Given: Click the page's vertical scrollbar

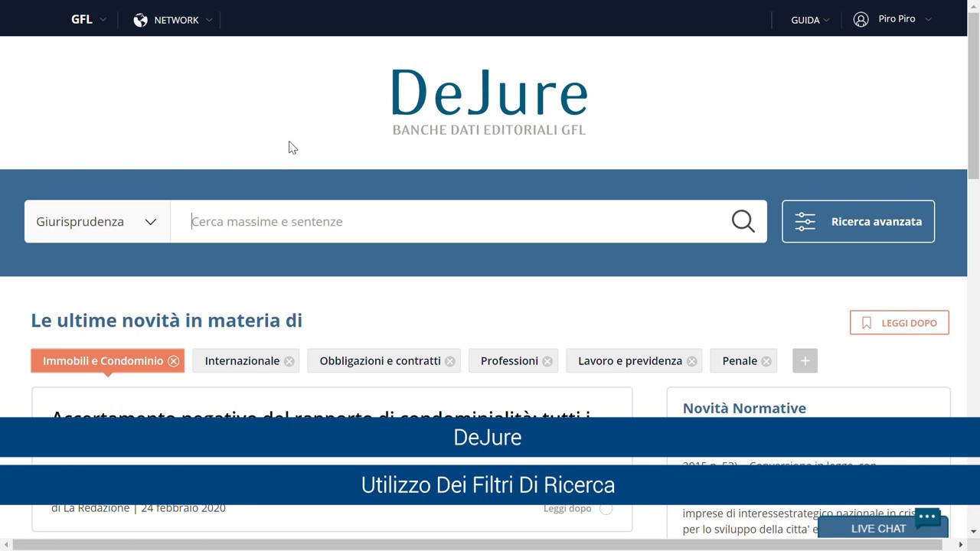Looking at the screenshot, I should [974, 96].
